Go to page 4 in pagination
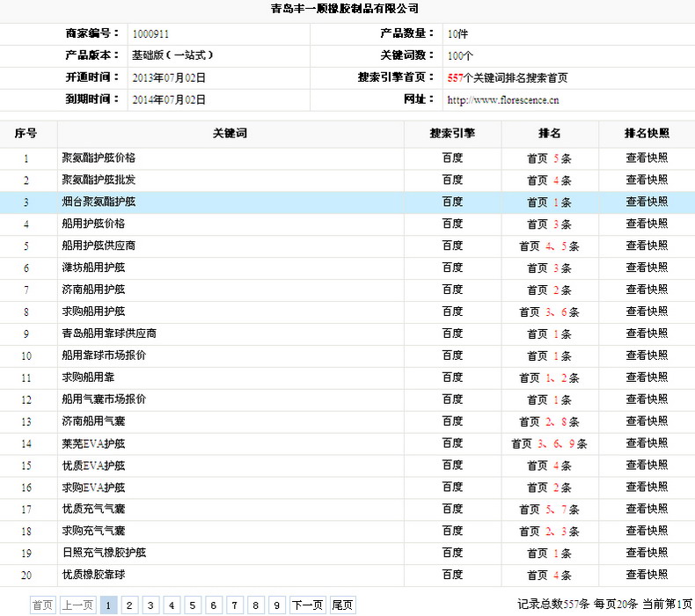 click(x=172, y=605)
